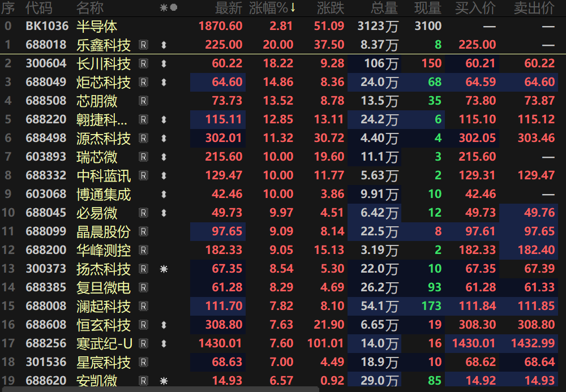Click the marker icon on 恒玄科技 row
The width and height of the screenshot is (566, 392).
click(164, 325)
